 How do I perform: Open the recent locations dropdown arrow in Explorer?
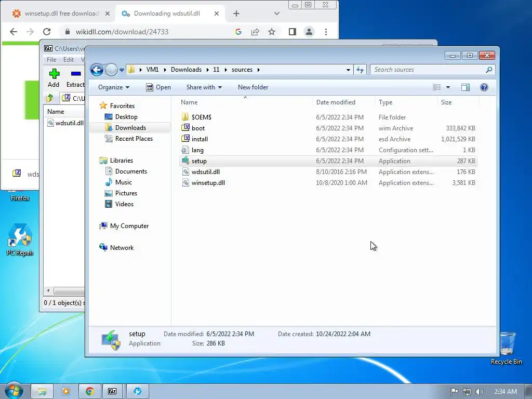click(122, 70)
